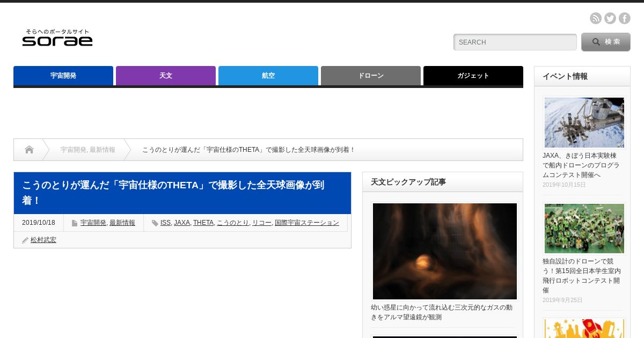Open the ガジェット navigation tab
This screenshot has width=644, height=338.
coord(473,76)
